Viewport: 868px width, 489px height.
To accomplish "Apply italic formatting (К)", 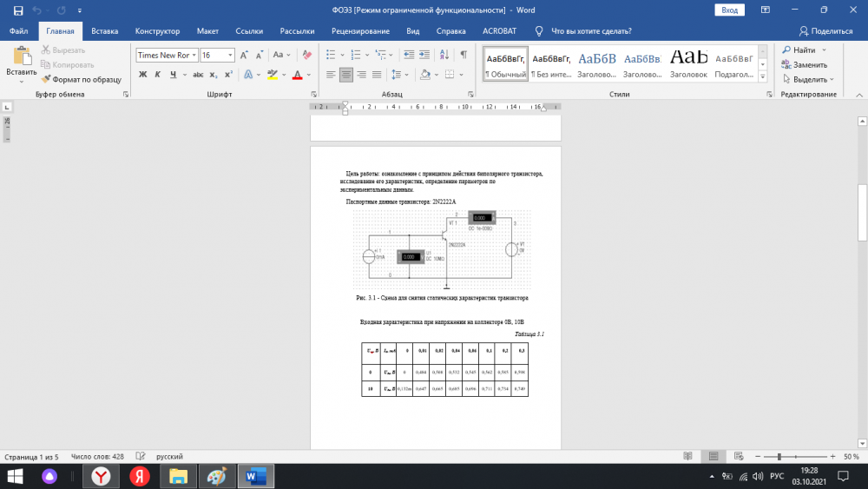I will coord(158,75).
